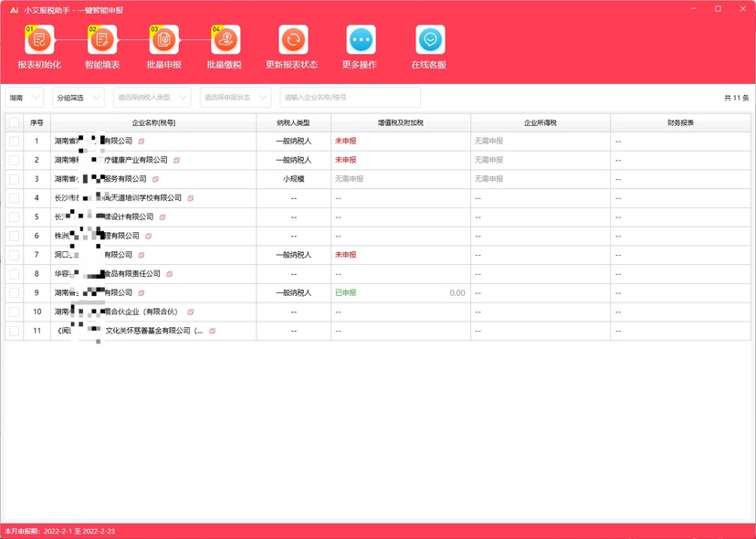The width and height of the screenshot is (756, 539).
Task: Click the 本月申报期 status bar text
Action: point(59,532)
